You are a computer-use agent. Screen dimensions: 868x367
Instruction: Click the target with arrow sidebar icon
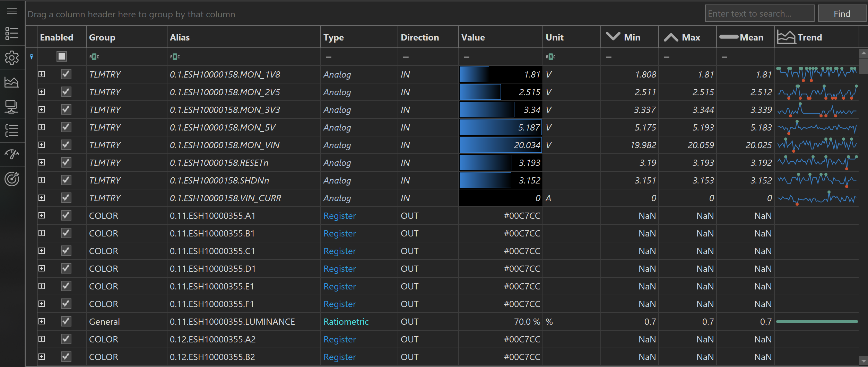(12, 179)
